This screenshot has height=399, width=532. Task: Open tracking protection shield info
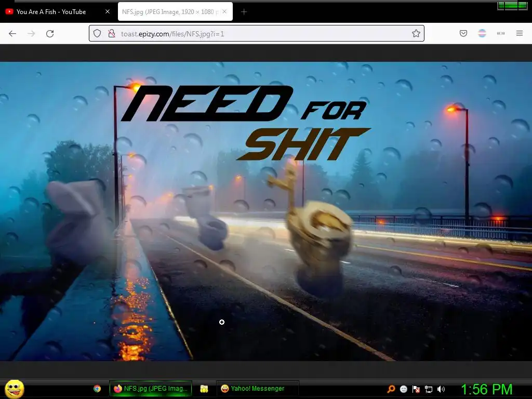pos(97,33)
